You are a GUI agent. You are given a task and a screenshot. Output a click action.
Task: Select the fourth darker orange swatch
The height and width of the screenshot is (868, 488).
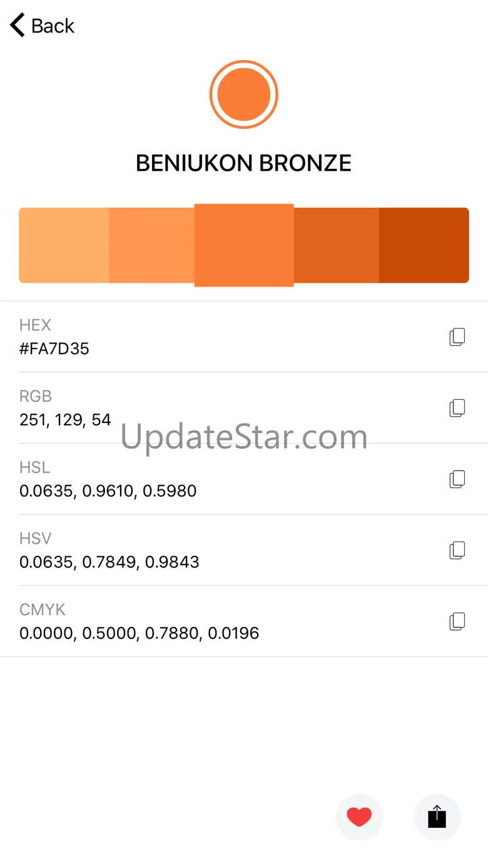tap(336, 245)
